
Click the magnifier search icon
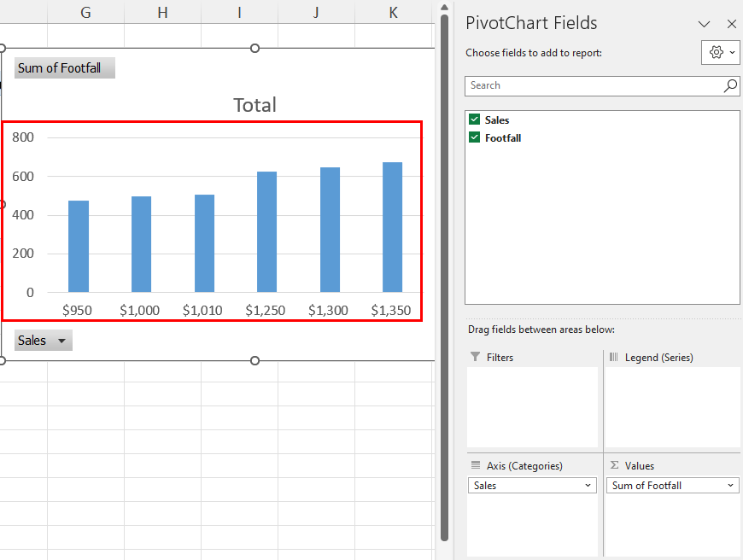(730, 85)
